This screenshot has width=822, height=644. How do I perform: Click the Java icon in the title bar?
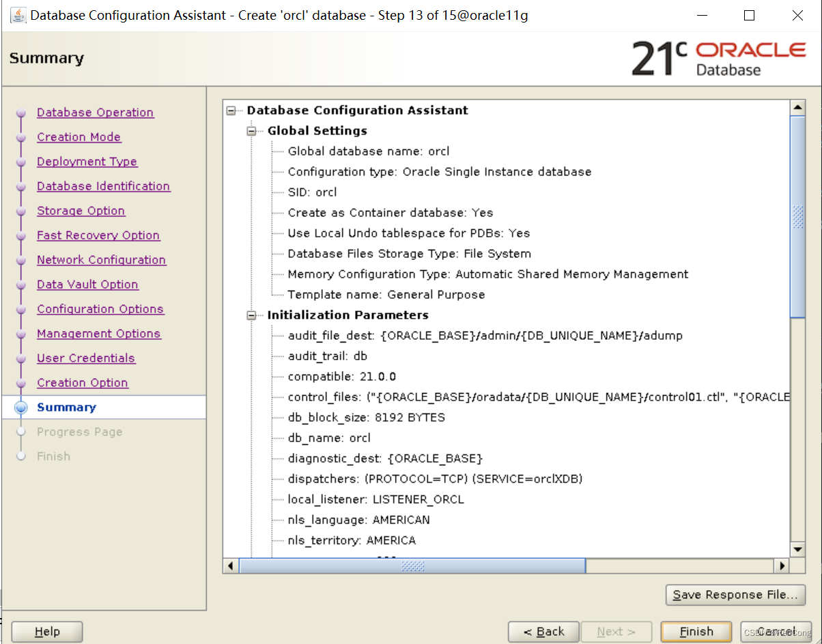pos(18,15)
